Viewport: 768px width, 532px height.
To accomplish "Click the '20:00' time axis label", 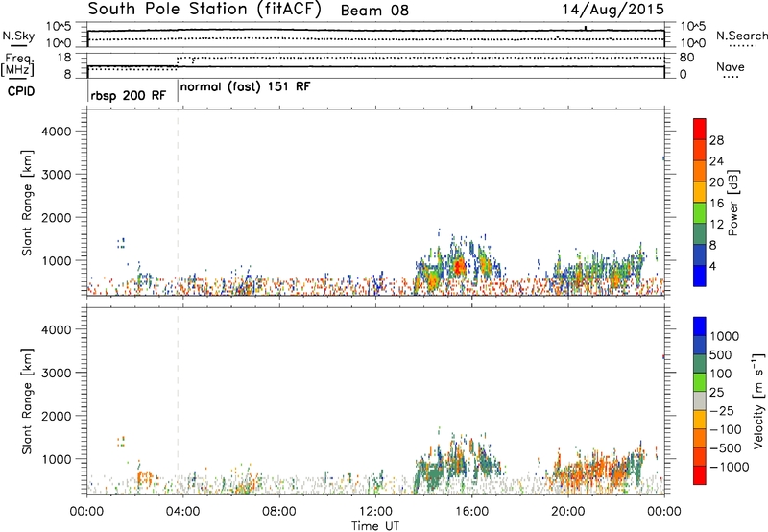I will click(568, 512).
